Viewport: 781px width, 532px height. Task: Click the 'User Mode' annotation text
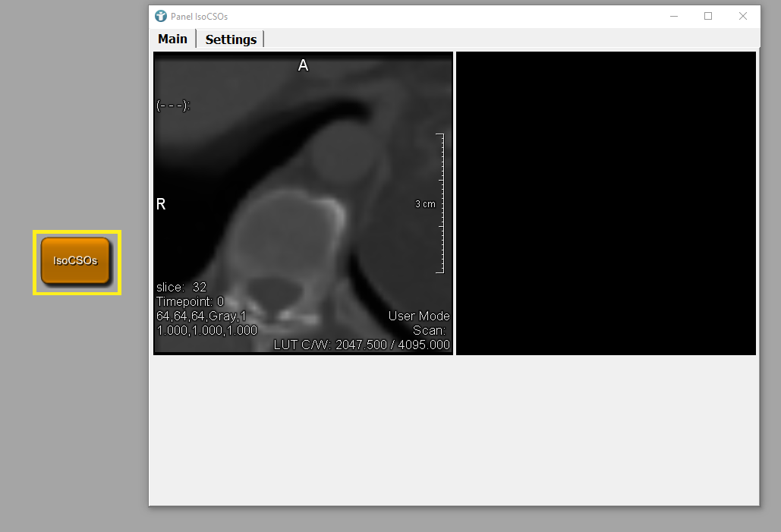(x=419, y=316)
